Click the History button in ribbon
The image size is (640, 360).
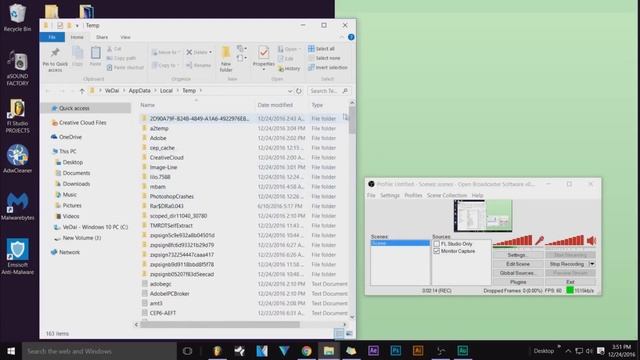289,69
